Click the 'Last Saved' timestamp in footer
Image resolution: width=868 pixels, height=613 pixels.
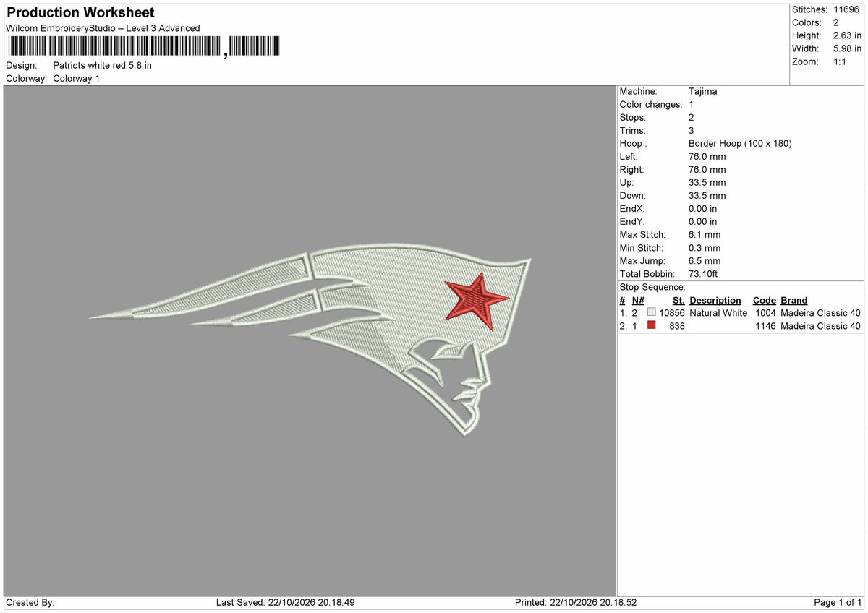tap(285, 602)
